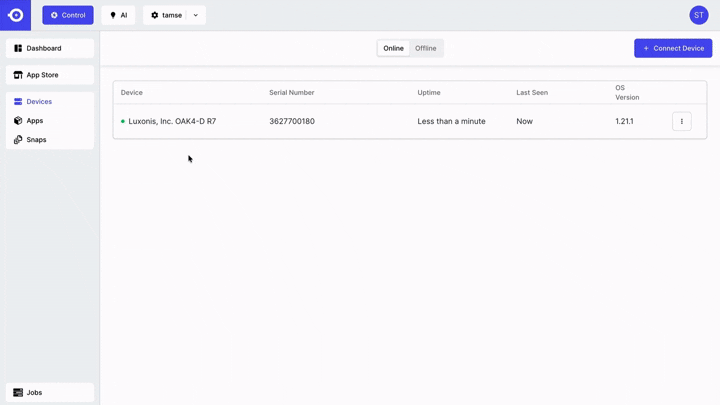Viewport: 720px width, 405px height.
Task: Click the plus icon on Connect Device
Action: [646, 48]
